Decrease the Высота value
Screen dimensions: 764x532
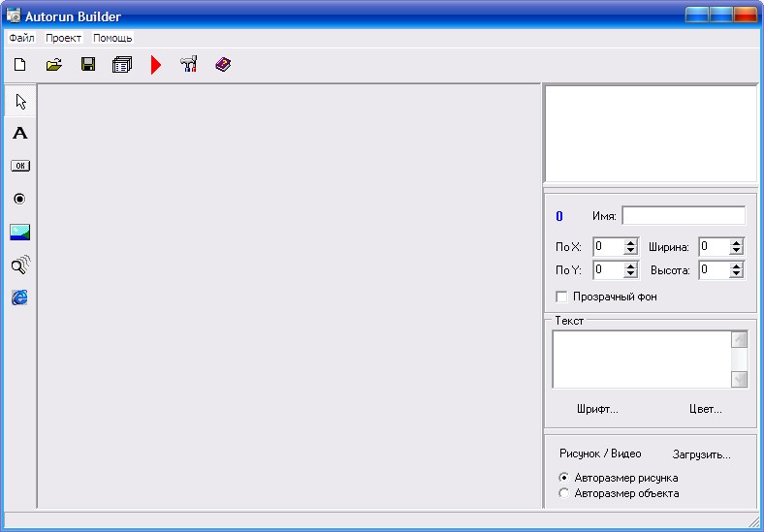tap(736, 274)
